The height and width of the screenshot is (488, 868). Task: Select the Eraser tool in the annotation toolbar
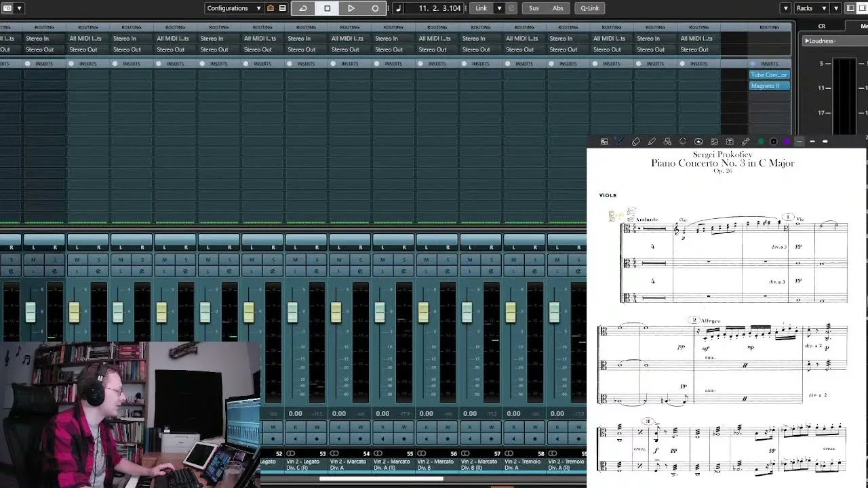(636, 141)
